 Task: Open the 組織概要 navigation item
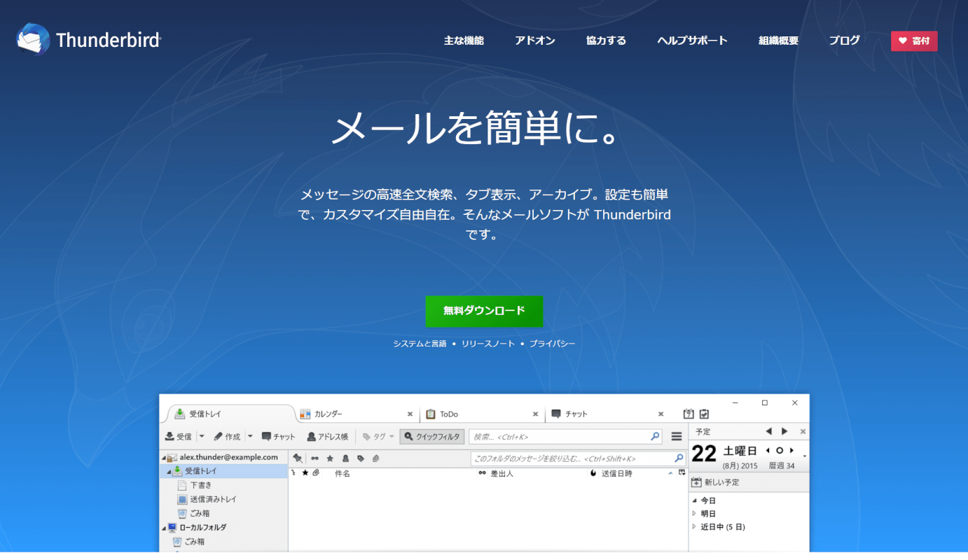point(778,41)
